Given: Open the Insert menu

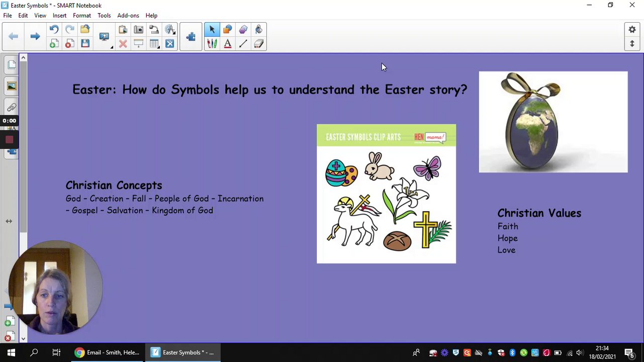Looking at the screenshot, I should point(59,16).
